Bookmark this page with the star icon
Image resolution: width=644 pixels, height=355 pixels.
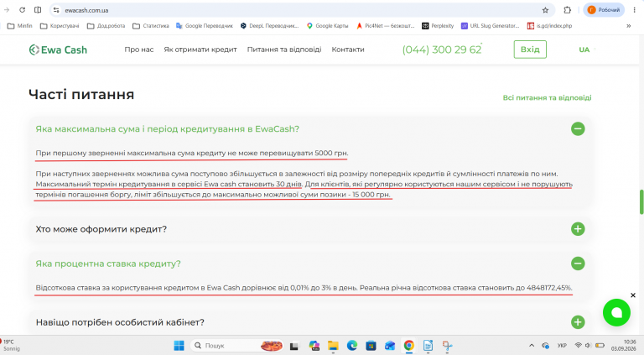[545, 10]
